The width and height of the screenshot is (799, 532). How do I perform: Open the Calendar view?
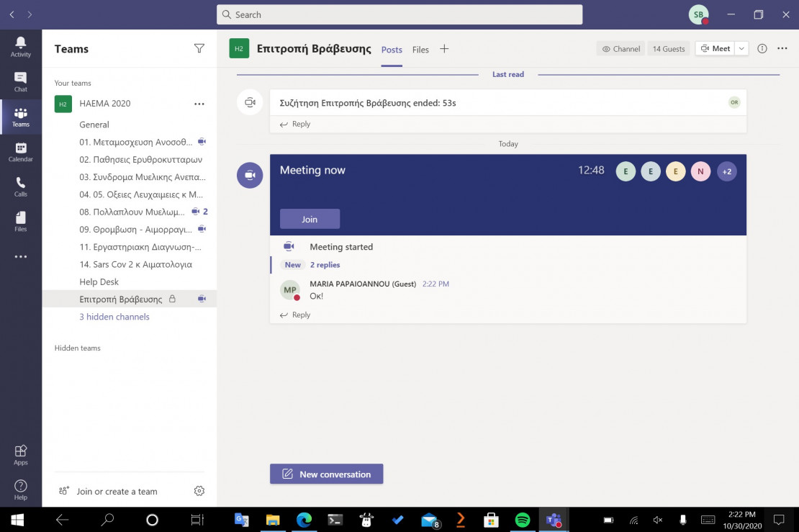click(20, 152)
